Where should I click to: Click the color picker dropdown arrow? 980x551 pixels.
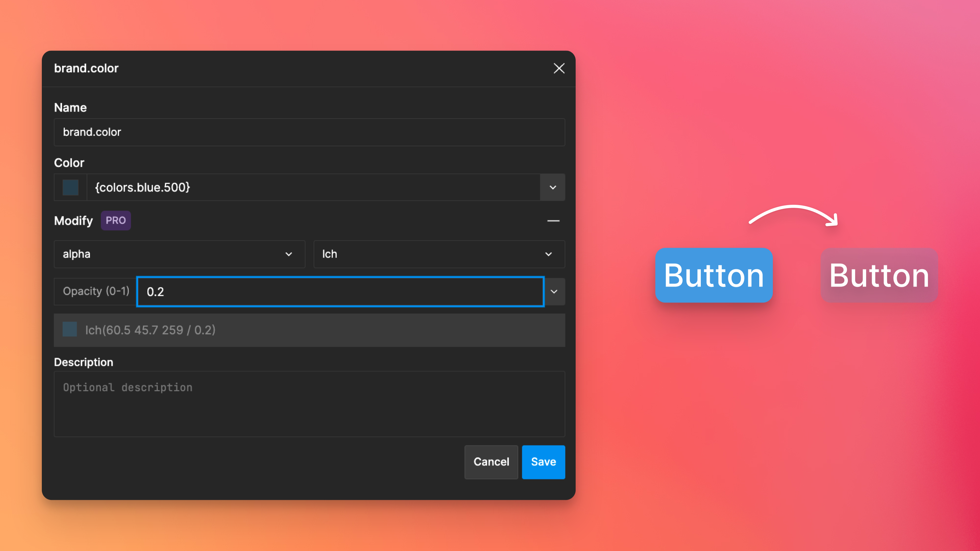[553, 187]
